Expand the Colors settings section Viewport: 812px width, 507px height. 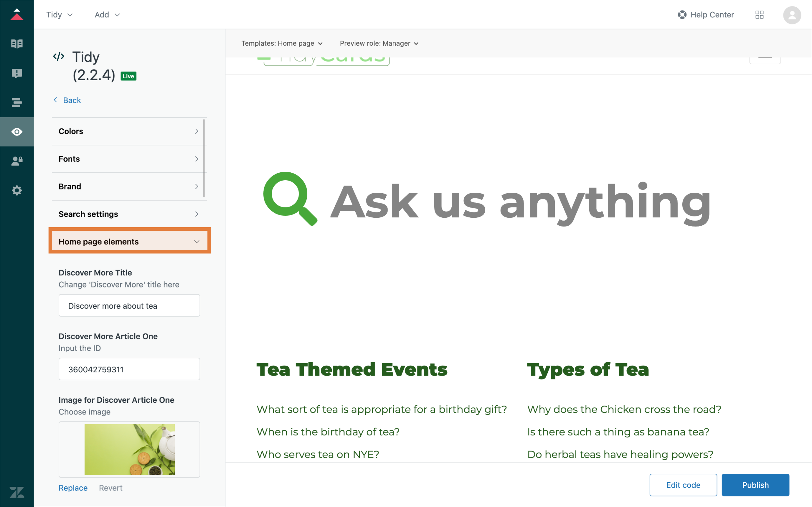[x=129, y=131]
